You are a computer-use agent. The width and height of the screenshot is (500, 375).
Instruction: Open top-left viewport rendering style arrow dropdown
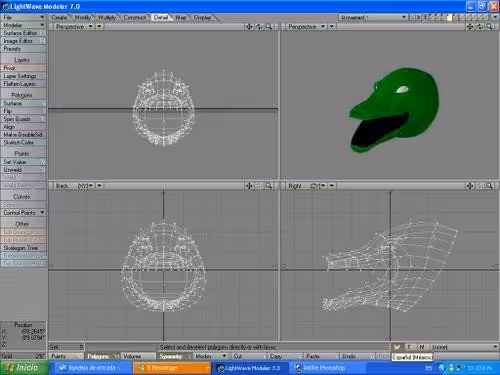point(99,27)
